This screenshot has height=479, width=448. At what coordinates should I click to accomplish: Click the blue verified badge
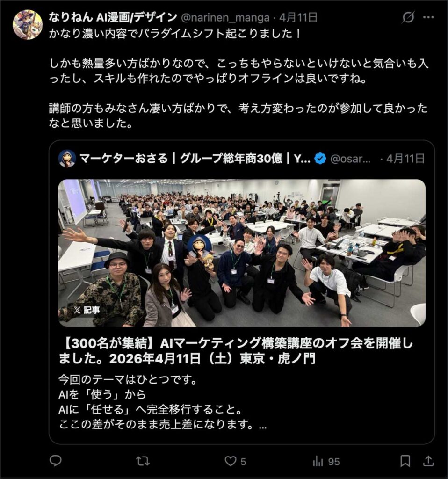(x=320, y=159)
